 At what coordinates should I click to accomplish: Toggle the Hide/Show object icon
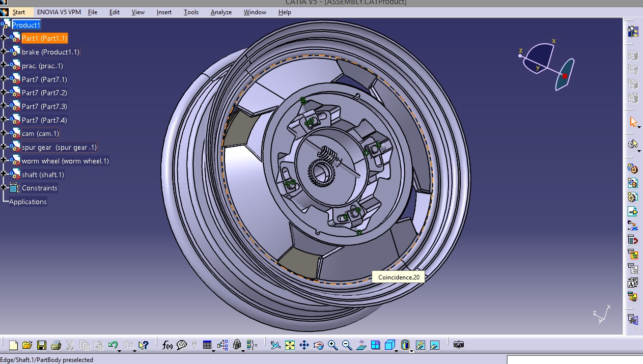(x=420, y=345)
